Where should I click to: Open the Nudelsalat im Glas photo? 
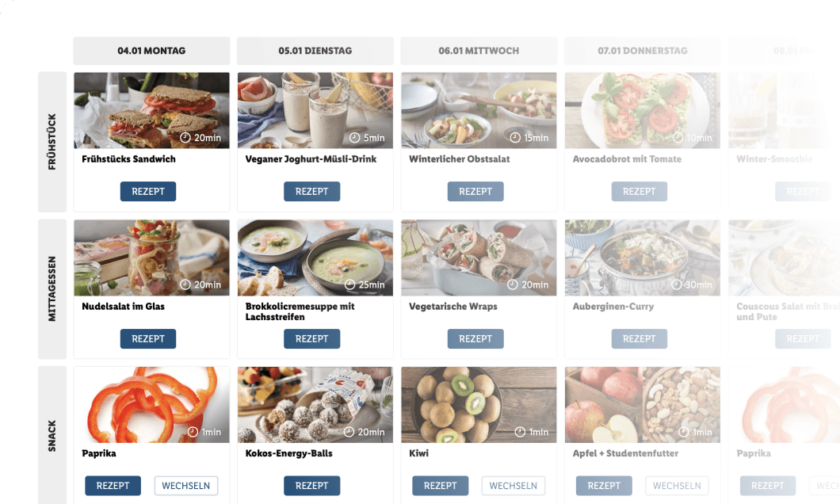[151, 258]
